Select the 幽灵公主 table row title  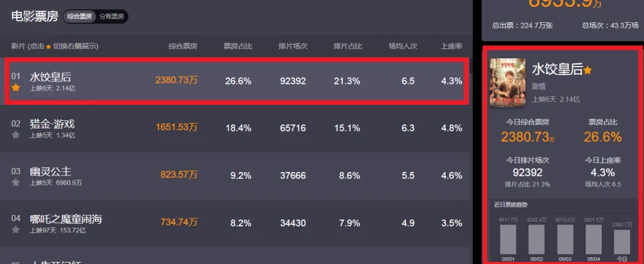50,171
